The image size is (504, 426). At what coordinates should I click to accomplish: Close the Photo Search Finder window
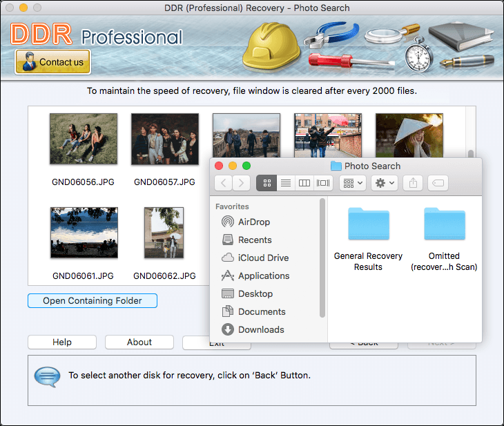pyautogui.click(x=219, y=166)
